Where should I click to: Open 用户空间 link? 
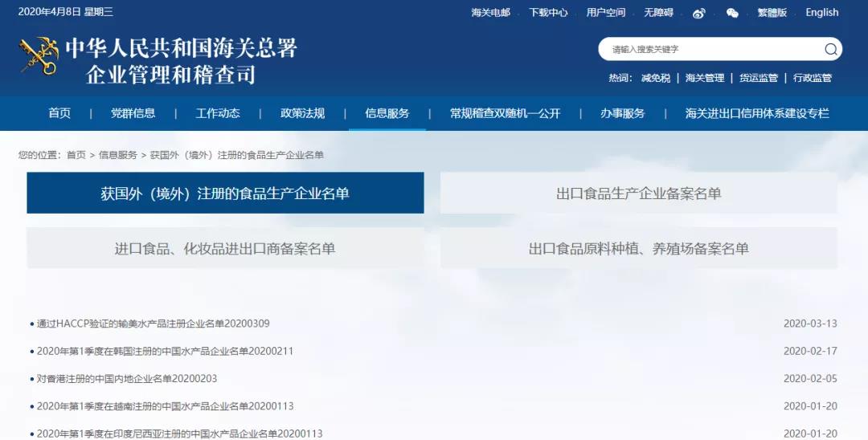pyautogui.click(x=606, y=12)
